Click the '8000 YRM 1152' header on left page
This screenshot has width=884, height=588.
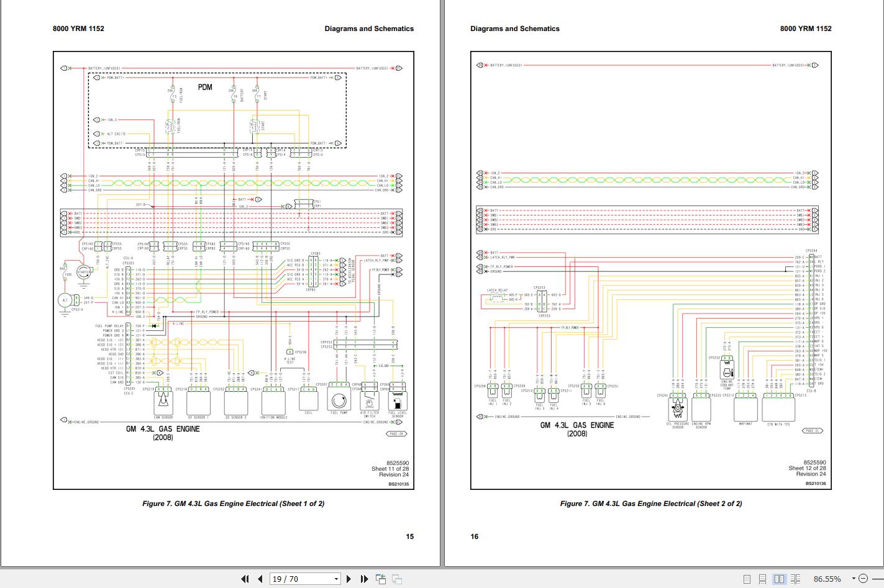(x=78, y=29)
